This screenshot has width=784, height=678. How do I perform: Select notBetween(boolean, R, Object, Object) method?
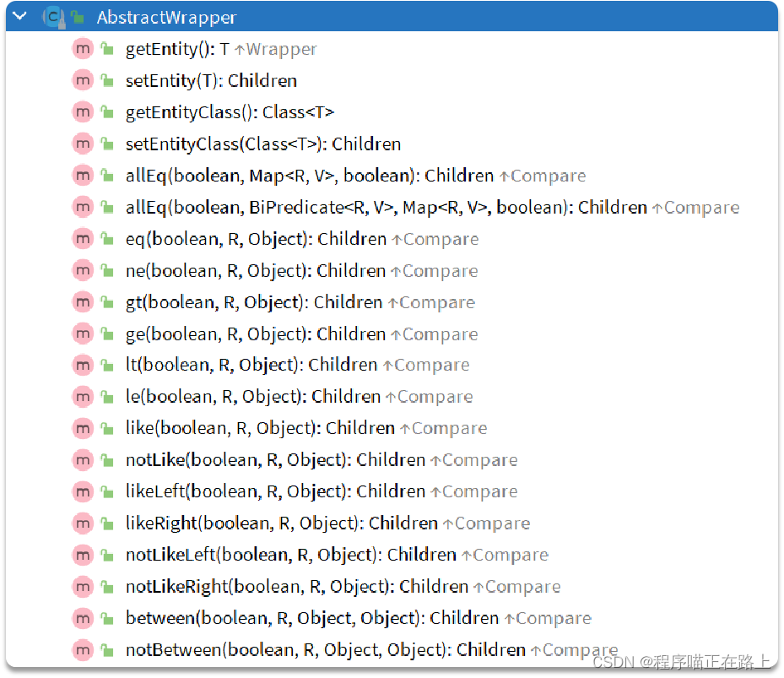click(326, 650)
